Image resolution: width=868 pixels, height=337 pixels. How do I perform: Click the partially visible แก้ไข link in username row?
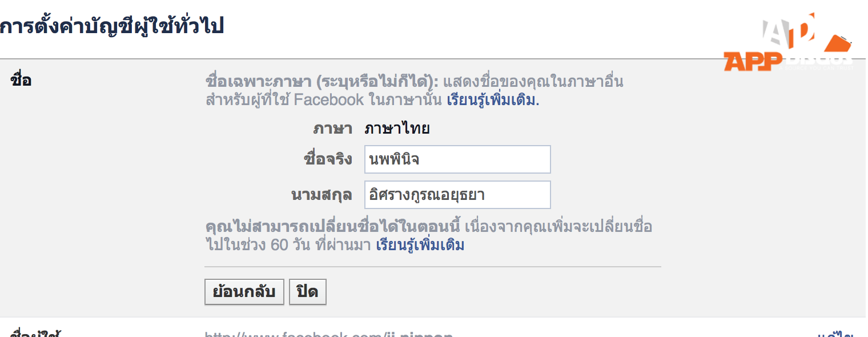tap(835, 334)
